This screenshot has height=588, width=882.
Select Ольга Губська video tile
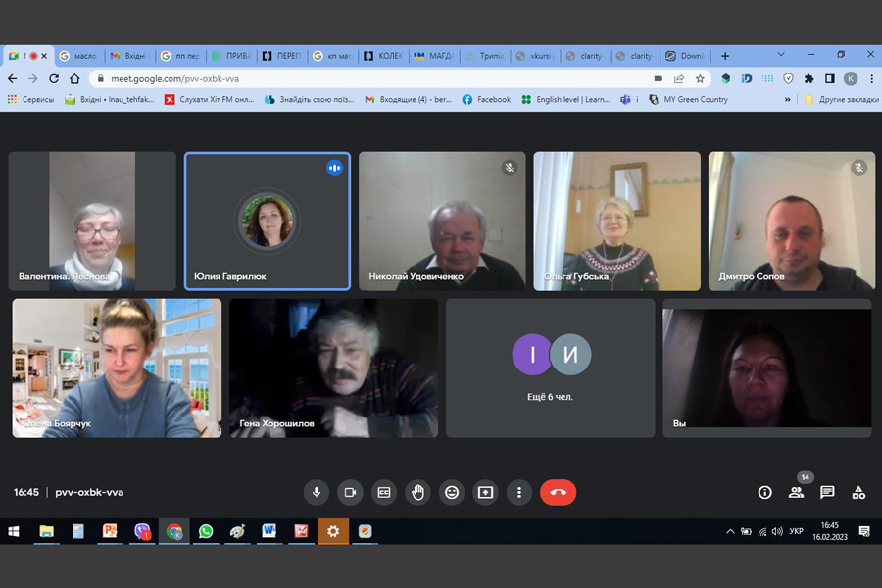coord(617,221)
